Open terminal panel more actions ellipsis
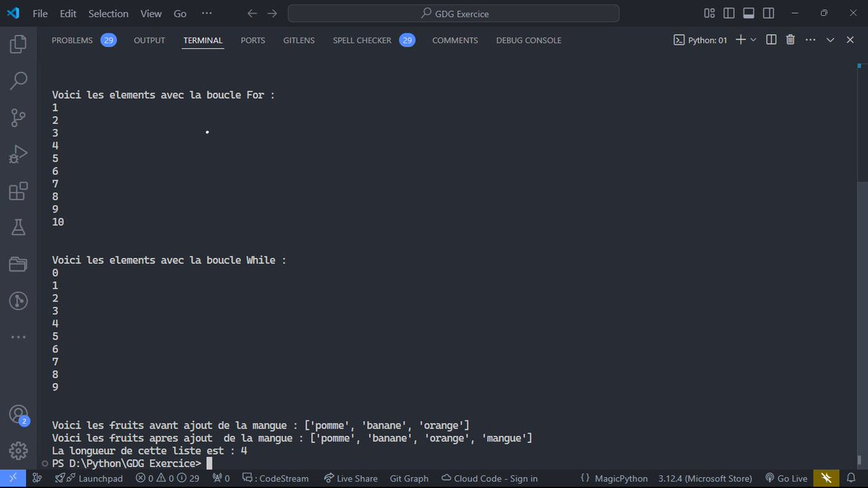The height and width of the screenshot is (488, 868). pos(809,40)
